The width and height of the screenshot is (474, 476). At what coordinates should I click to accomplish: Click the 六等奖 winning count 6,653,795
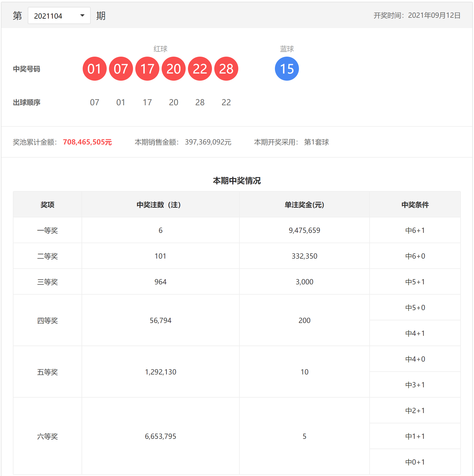coord(160,437)
